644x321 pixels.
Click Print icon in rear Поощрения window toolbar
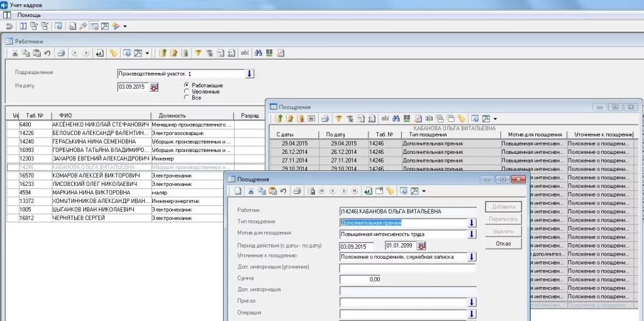coord(325,119)
